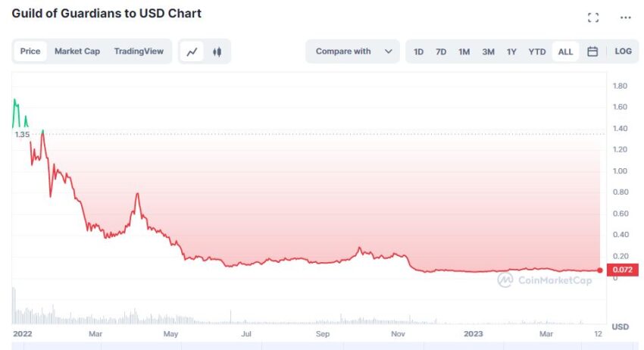644x350 pixels.
Task: Click the CoinMarketCap watermark logo
Action: [x=545, y=280]
